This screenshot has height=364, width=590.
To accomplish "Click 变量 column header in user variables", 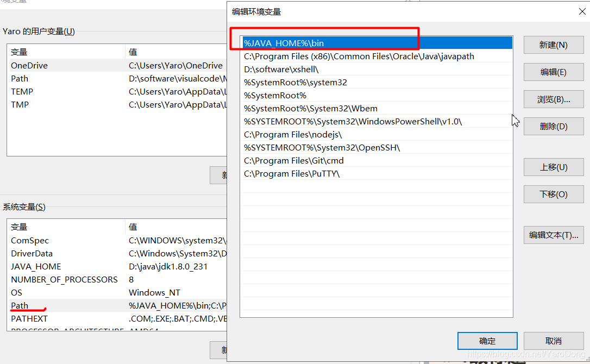I will 67,52.
